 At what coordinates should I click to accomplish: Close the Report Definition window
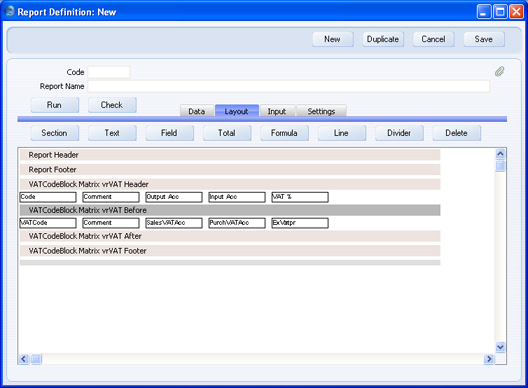516,12
